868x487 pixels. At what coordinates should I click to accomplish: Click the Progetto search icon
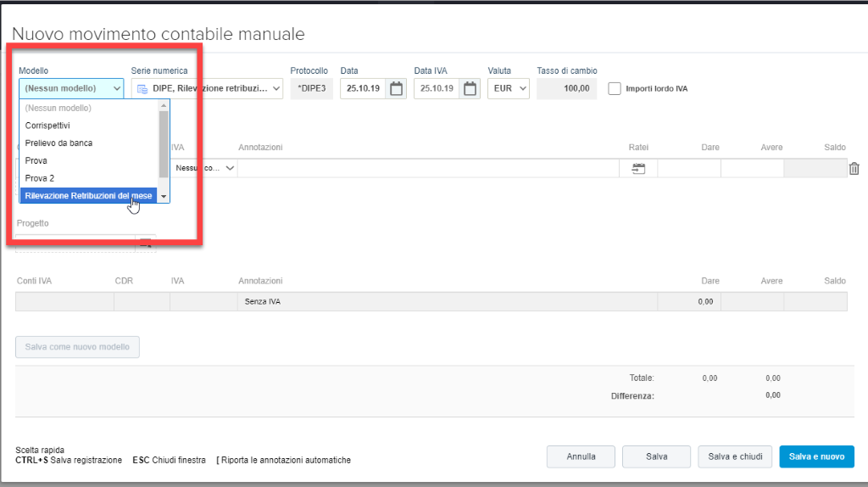pos(146,244)
